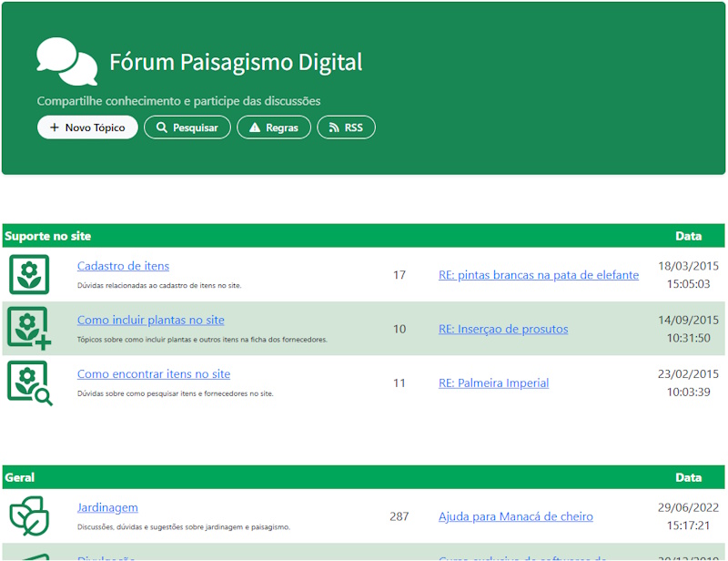Open the RSS feed button
Image resolution: width=728 pixels, height=561 pixels.
(346, 127)
